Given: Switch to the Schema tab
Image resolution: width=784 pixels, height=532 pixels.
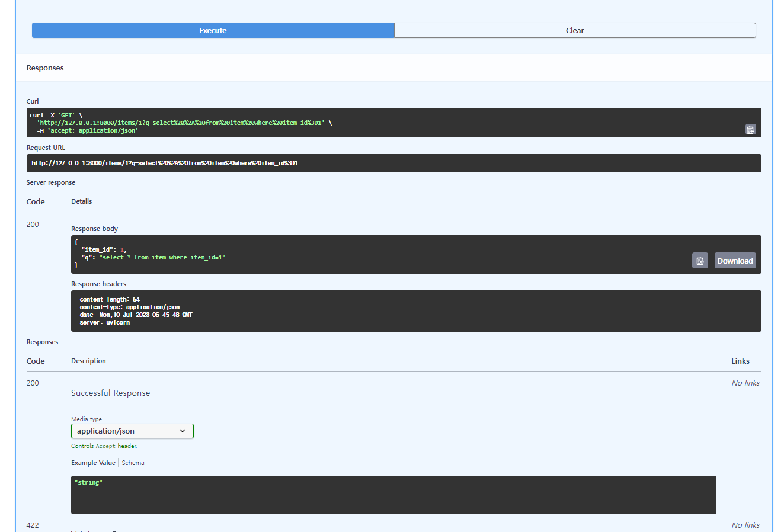Looking at the screenshot, I should (x=133, y=463).
